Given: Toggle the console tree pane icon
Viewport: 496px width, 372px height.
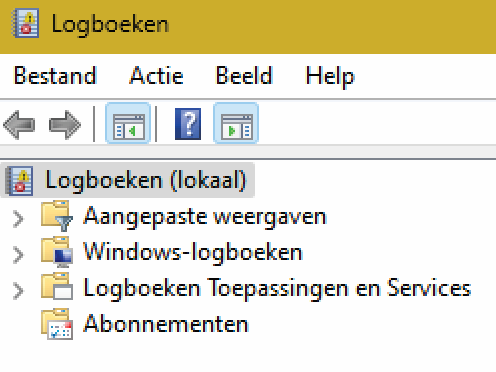Looking at the screenshot, I should click(x=128, y=124).
